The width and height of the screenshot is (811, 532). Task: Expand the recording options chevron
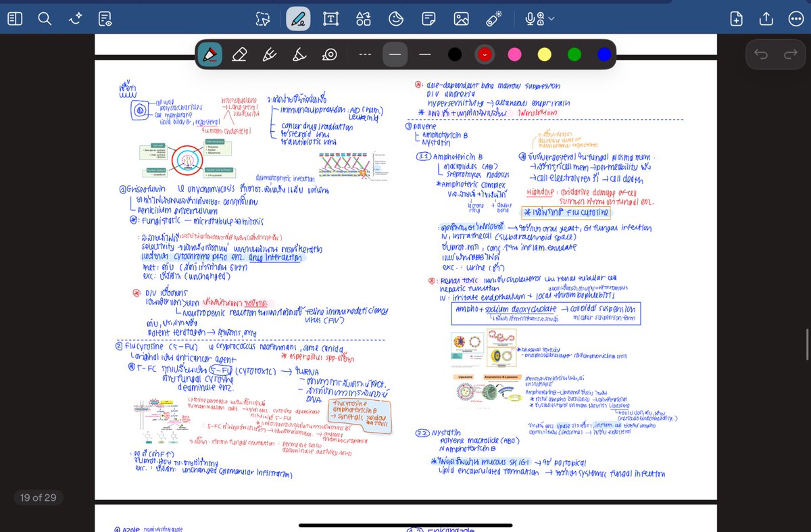point(551,19)
